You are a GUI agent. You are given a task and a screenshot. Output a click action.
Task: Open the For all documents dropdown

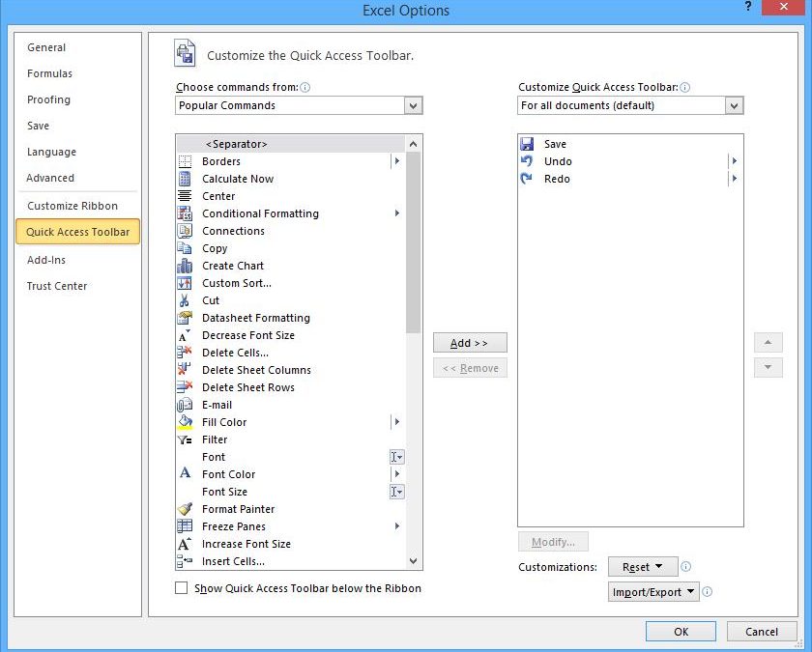(x=735, y=106)
